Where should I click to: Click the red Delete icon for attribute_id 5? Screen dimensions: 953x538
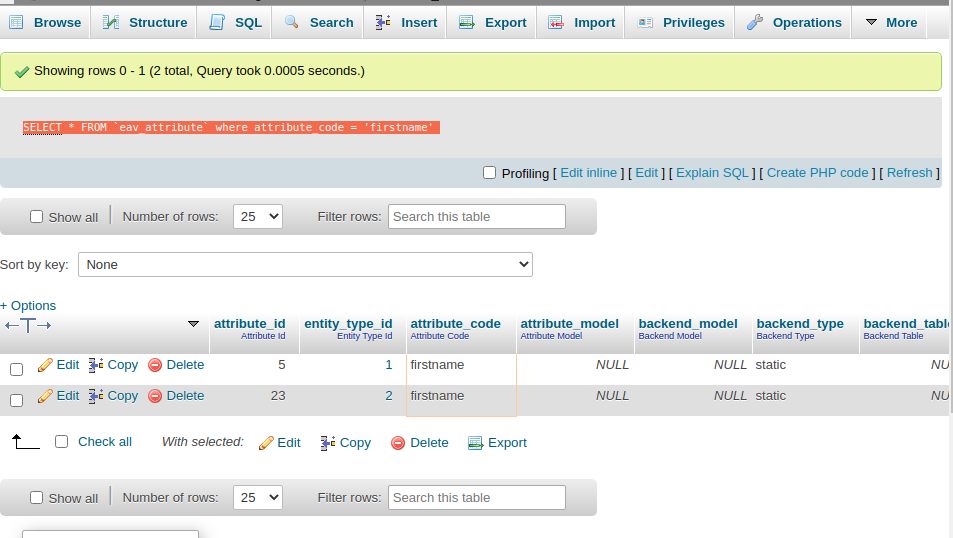pos(155,366)
